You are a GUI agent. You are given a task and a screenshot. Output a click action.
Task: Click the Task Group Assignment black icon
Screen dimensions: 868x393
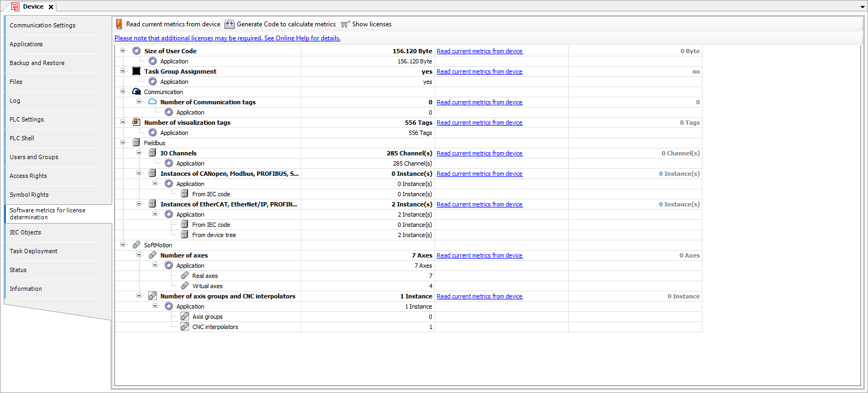(x=136, y=72)
